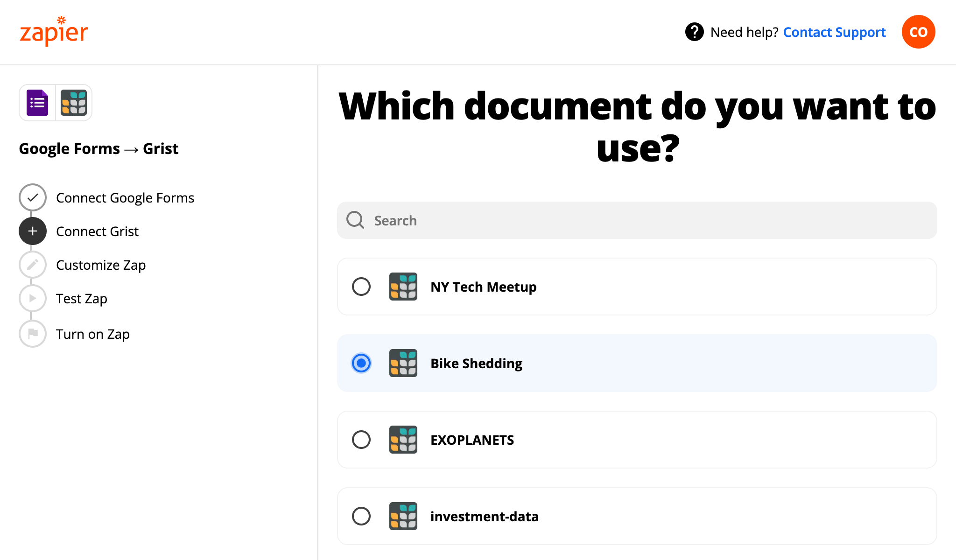Click the investment-data Grist document icon

tap(403, 516)
